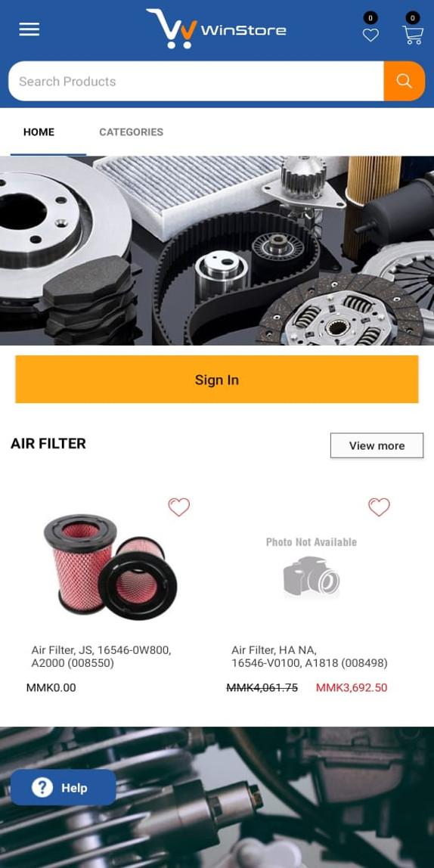This screenshot has width=434, height=868.
Task: Click the question mark Help icon
Action: click(42, 787)
